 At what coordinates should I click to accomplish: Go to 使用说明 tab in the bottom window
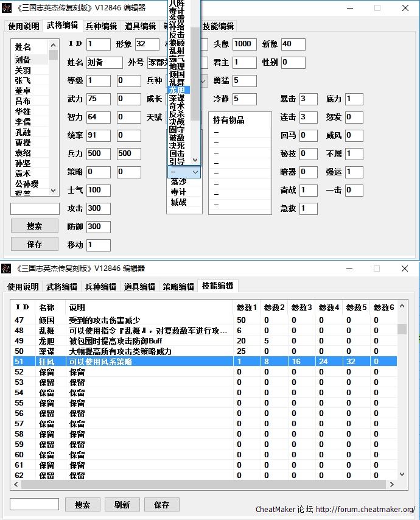point(23,286)
